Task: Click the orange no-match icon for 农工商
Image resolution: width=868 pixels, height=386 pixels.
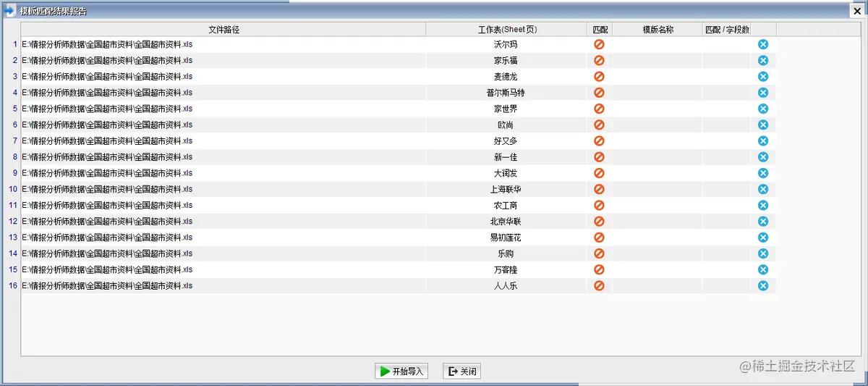Action: (599, 205)
